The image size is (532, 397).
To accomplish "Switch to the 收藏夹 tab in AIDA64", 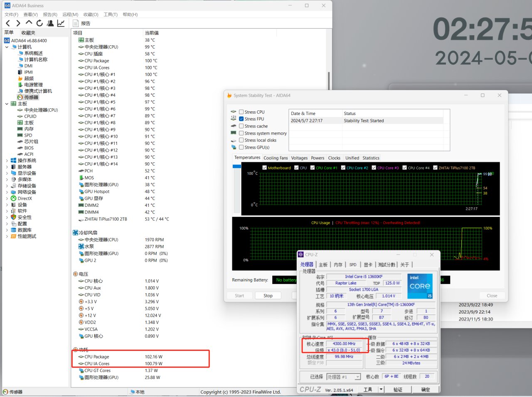I will pyautogui.click(x=28, y=33).
